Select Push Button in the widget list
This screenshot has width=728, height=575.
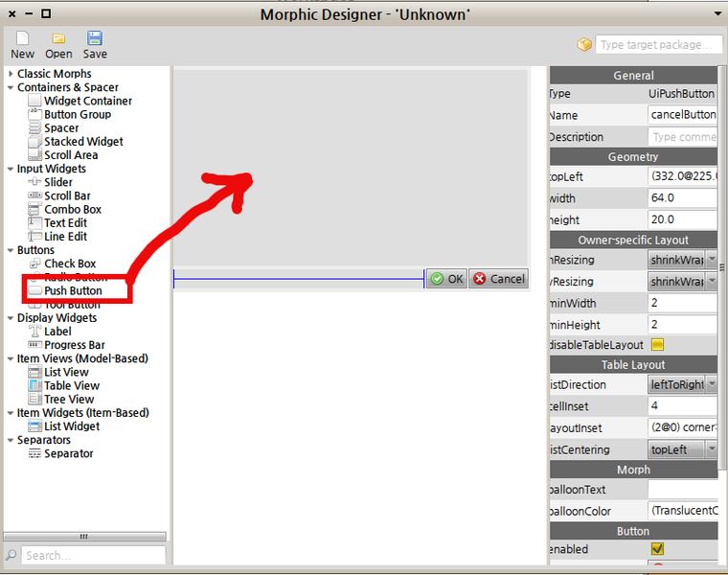72,290
